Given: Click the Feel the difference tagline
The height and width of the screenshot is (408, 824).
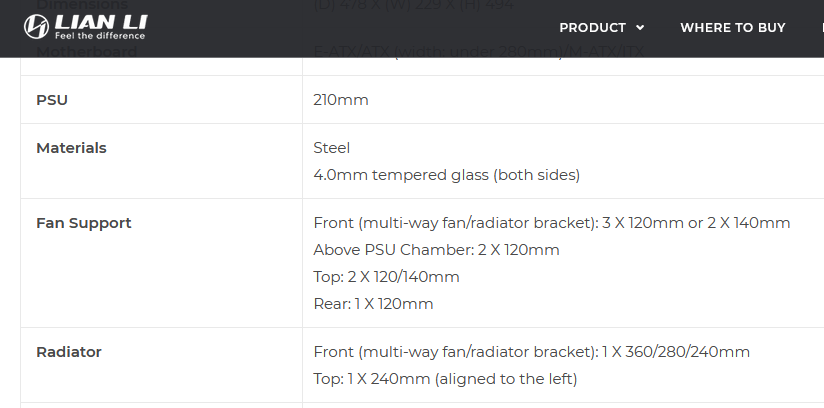Looking at the screenshot, I should coord(100,36).
